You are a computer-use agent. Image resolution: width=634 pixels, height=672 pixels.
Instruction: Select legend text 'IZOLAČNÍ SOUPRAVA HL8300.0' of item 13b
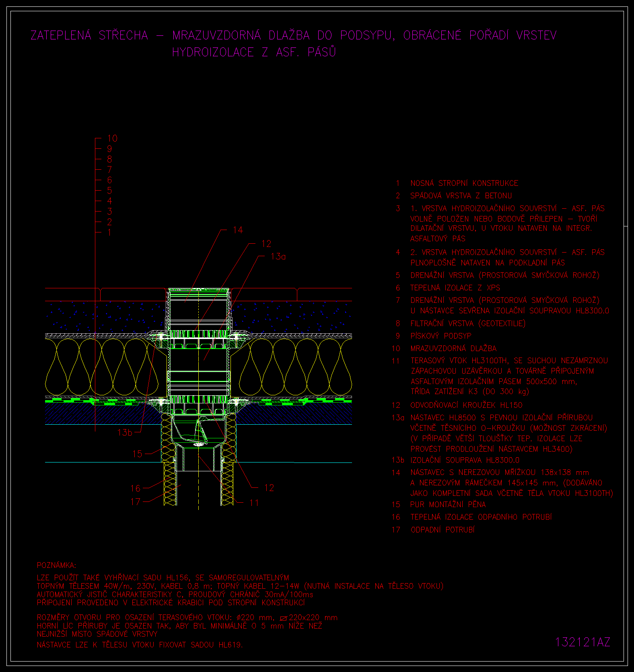pyautogui.click(x=465, y=460)
